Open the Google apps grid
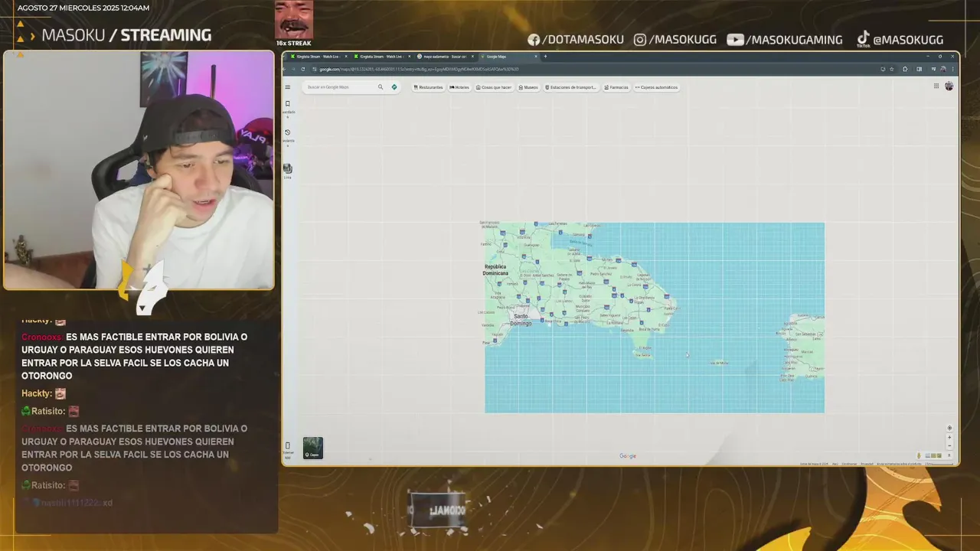 coord(936,86)
